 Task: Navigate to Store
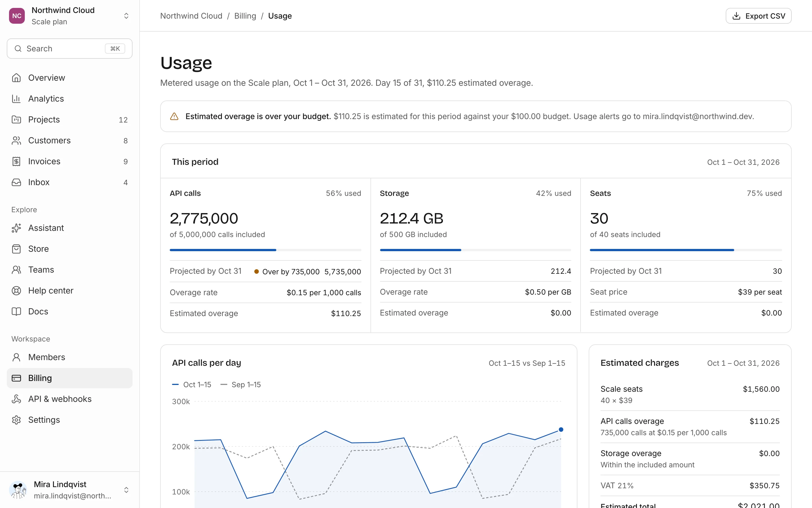pyautogui.click(x=69, y=249)
